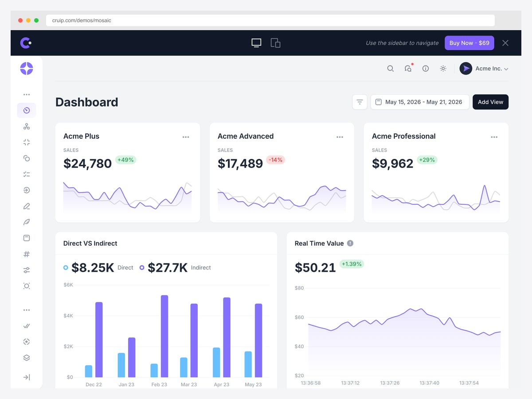The height and width of the screenshot is (399, 532).
Task: Click the $24,780 sales value
Action: pos(87,164)
